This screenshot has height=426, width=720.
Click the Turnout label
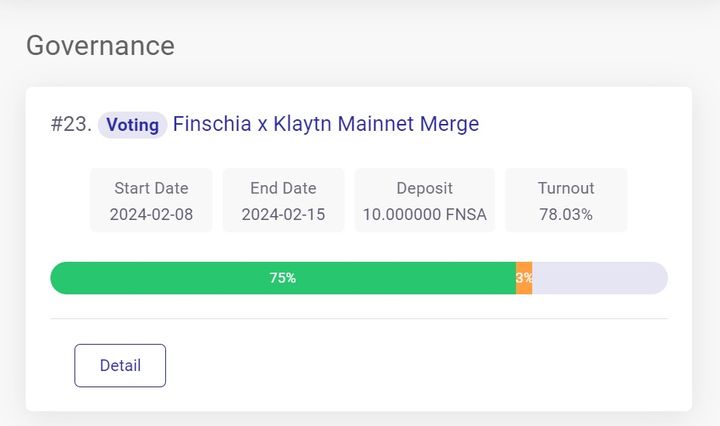tap(566, 188)
